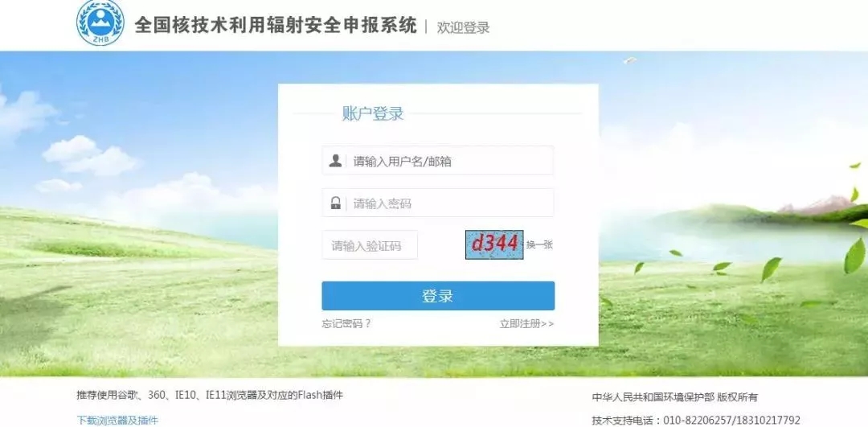868x427 pixels.
Task: Click the 欢迎登录 header text
Action: (x=464, y=27)
